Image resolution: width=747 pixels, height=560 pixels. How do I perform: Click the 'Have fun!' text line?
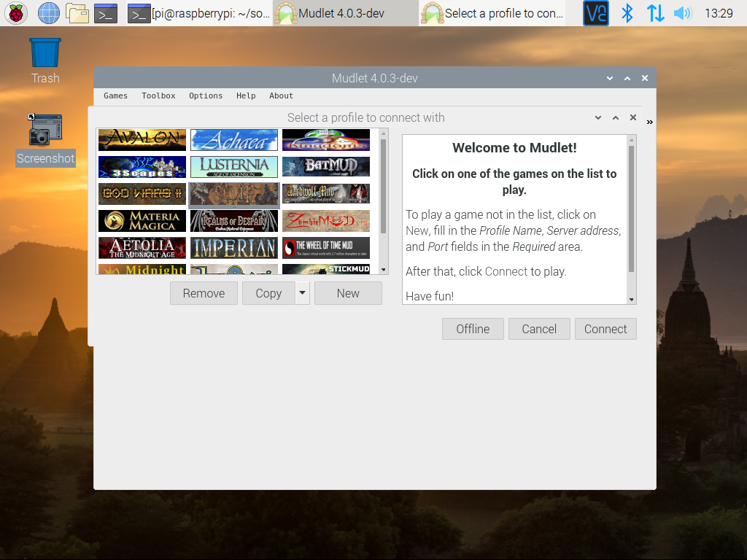[430, 296]
